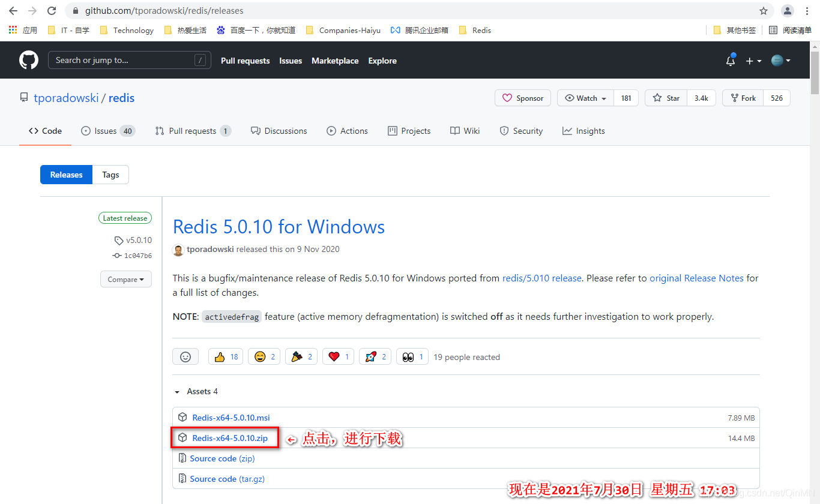The image size is (820, 504).
Task: Toggle eyes reaction with 1
Action: (412, 356)
